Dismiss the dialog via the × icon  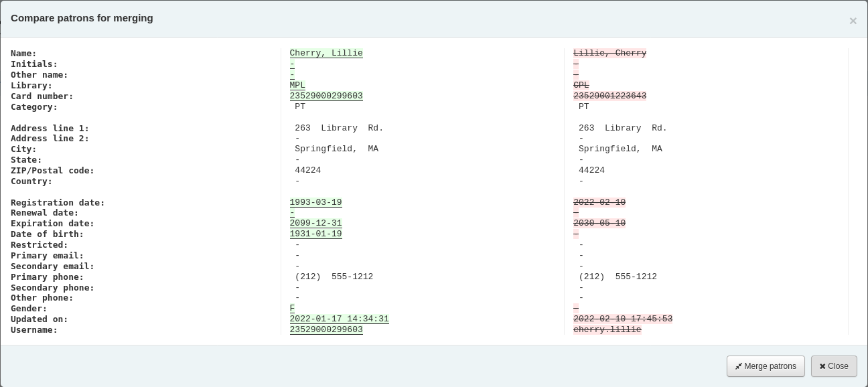pyautogui.click(x=853, y=21)
